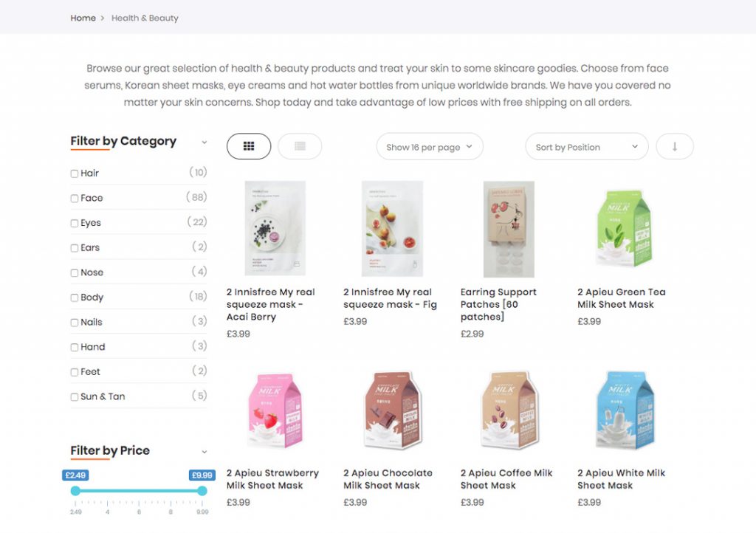Tick the Face category checkbox
Image resolution: width=756 pixels, height=533 pixels.
click(75, 199)
